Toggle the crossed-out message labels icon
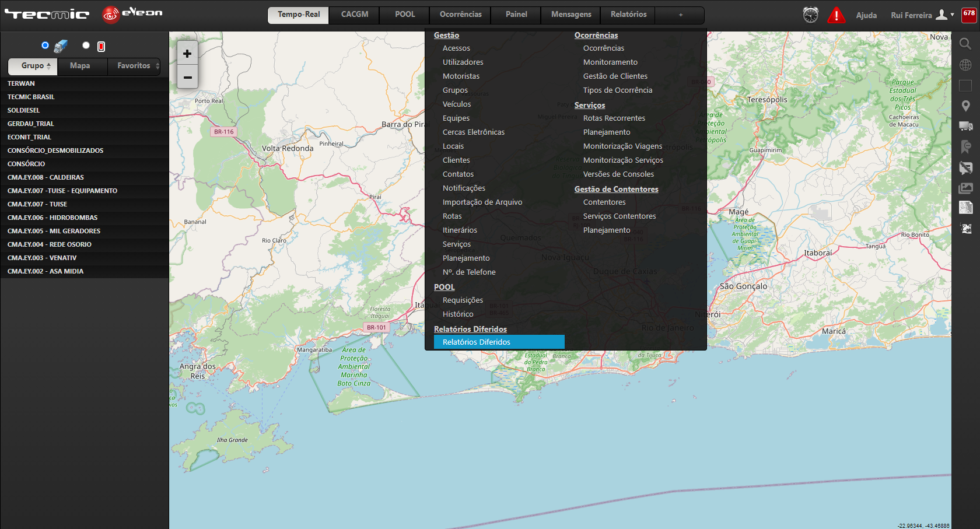 [965, 168]
